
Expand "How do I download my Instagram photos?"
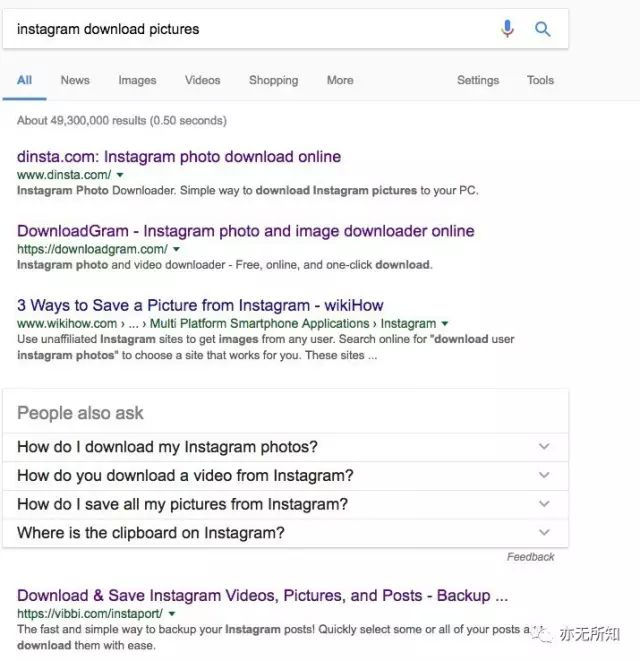tap(285, 447)
